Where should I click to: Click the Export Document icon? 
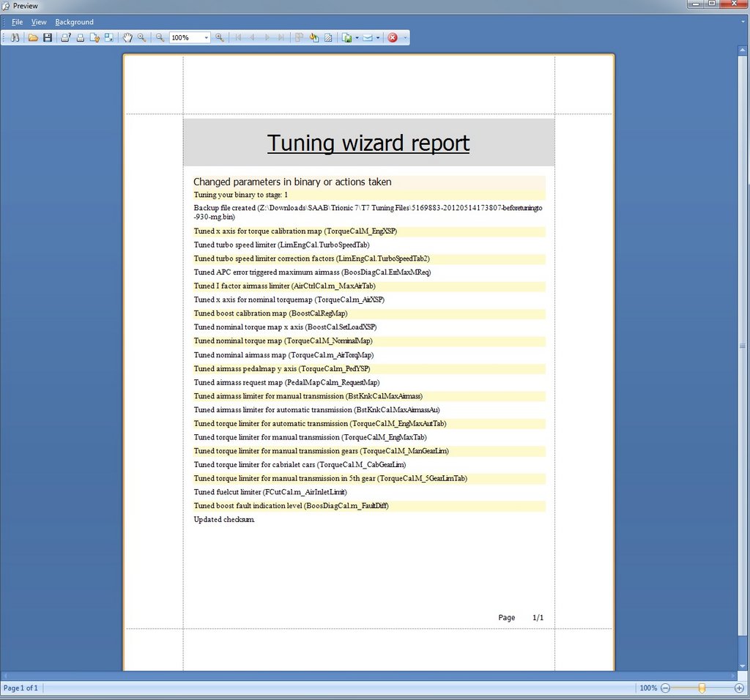tap(346, 37)
